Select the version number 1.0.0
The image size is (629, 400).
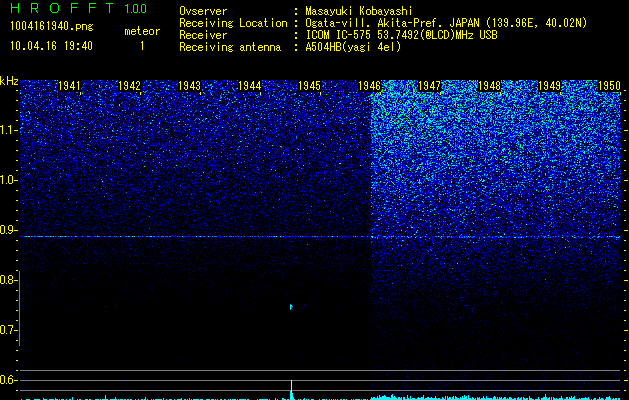pyautogui.click(x=136, y=8)
